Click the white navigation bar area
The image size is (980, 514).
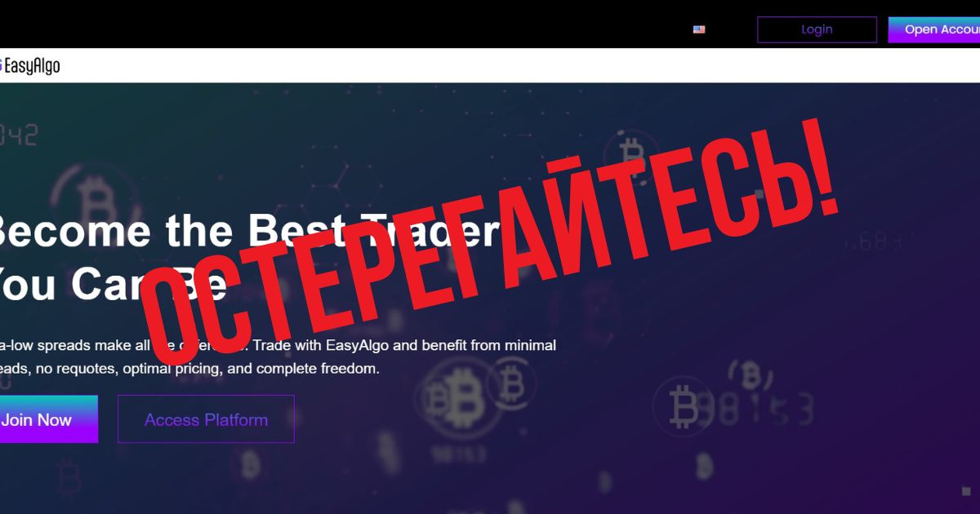tap(490, 65)
